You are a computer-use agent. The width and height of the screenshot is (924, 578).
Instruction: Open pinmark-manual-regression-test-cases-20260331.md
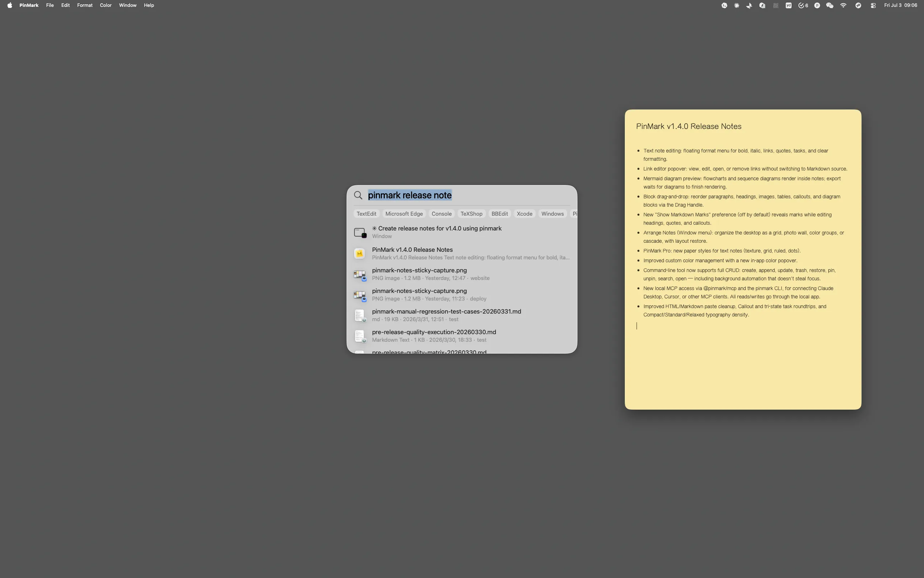[x=462, y=315]
